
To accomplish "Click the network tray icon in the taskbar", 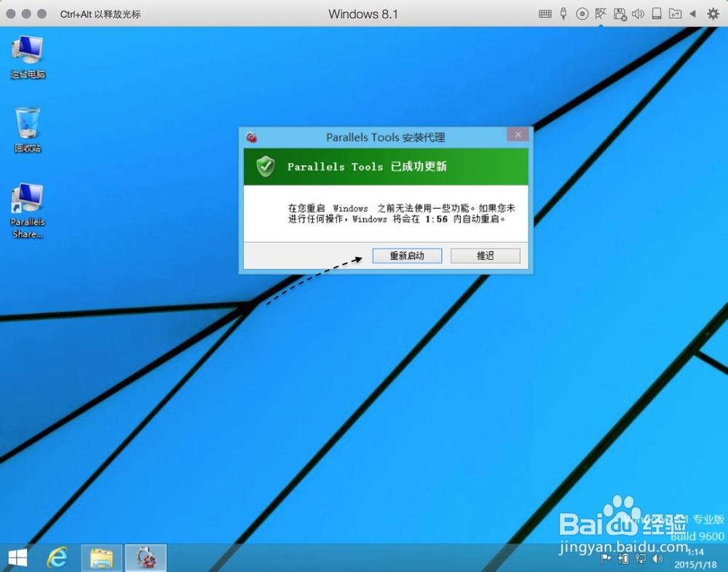I will [x=641, y=558].
